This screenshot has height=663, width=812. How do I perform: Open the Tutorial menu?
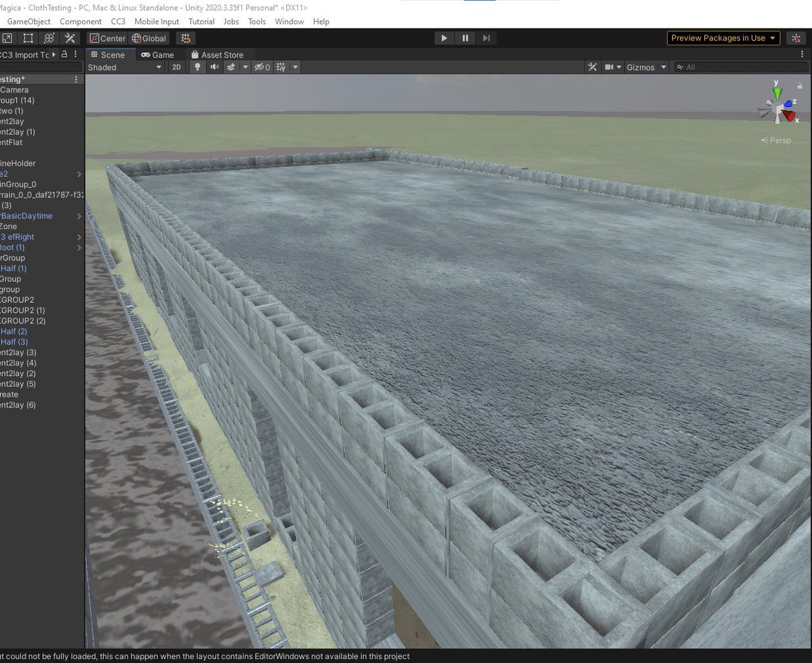[x=201, y=22]
